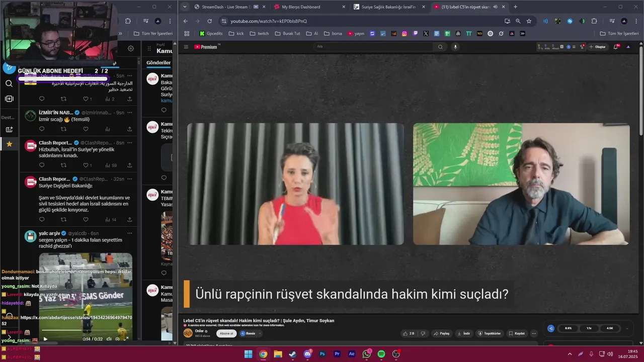Open more options on yalc arşiv tweet
This screenshot has height=362, width=644.
coord(129,233)
